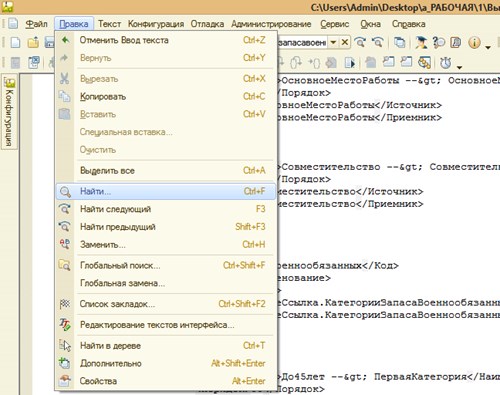Screen dimensions: 500x395
Task: Click the orange info About icon
Action: (474, 43)
